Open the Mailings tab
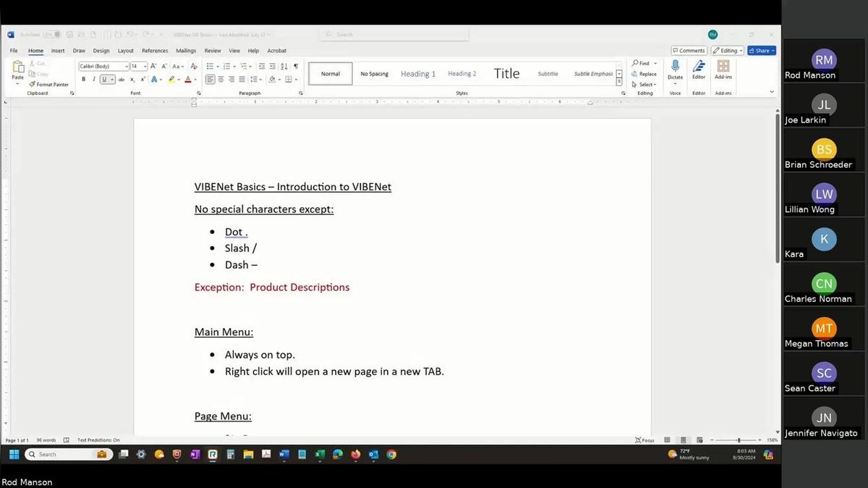The height and width of the screenshot is (488, 868). coord(186,51)
